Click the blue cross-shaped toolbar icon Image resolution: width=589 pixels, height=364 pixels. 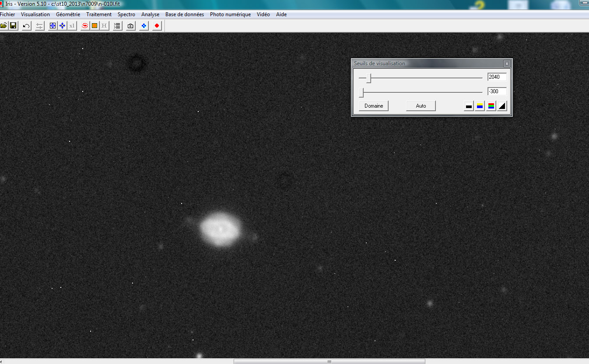click(x=144, y=26)
